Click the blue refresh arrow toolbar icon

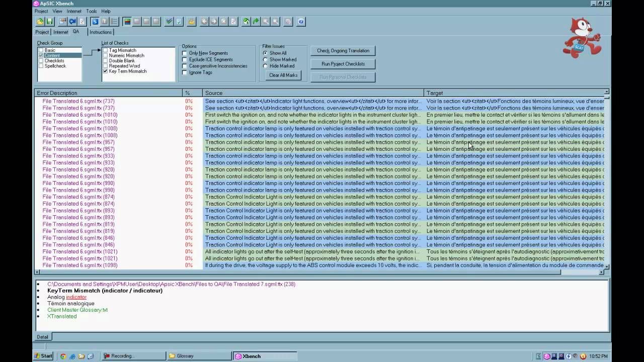pos(72,22)
